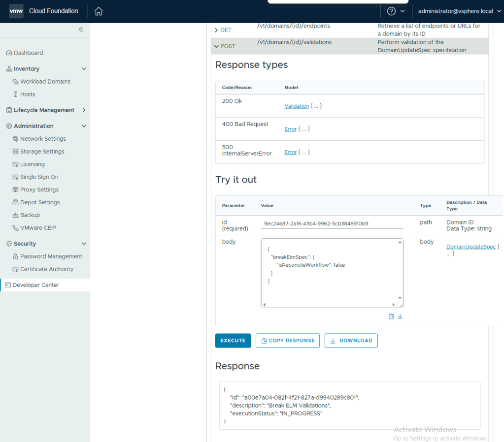Click the copy icon below body textarea

coord(391,316)
